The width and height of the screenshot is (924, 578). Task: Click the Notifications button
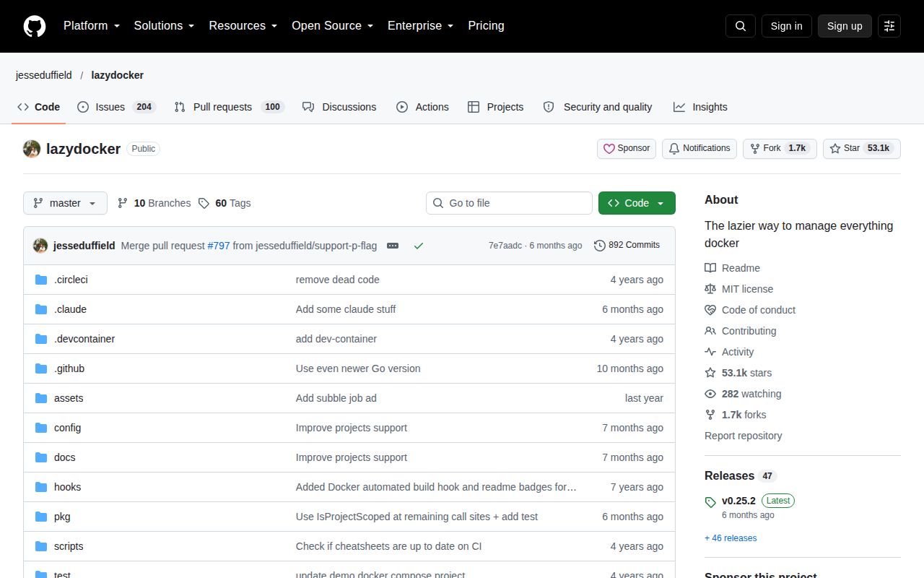pos(699,149)
